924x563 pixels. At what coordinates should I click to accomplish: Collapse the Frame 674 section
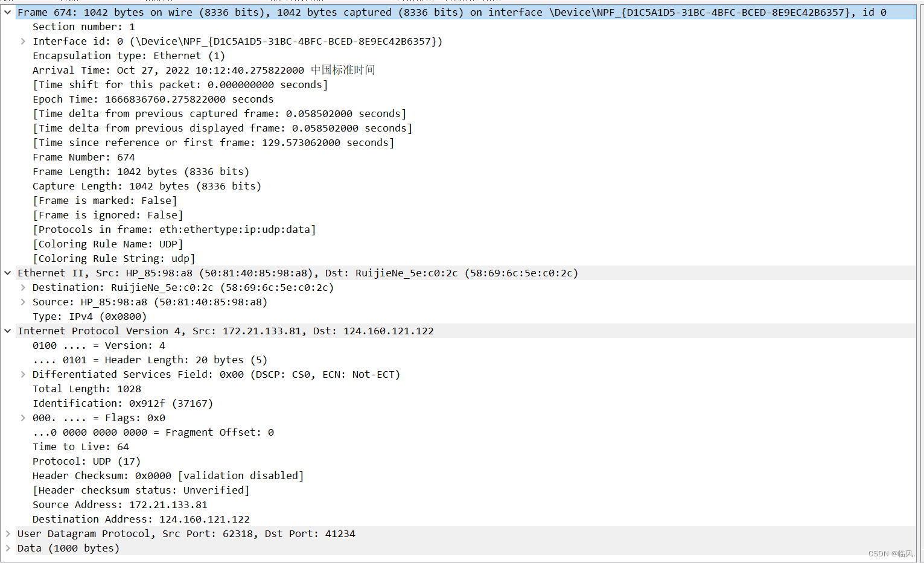pos(8,12)
